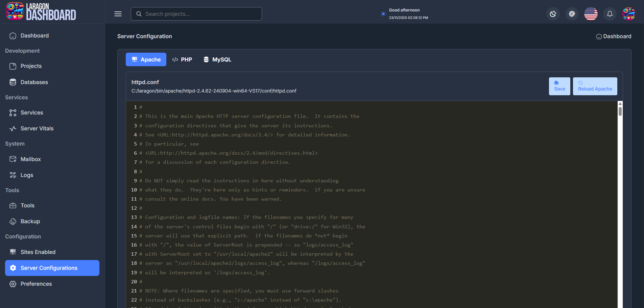The height and width of the screenshot is (308, 644).
Task: Switch to the PHP configuration tab
Action: (x=182, y=59)
